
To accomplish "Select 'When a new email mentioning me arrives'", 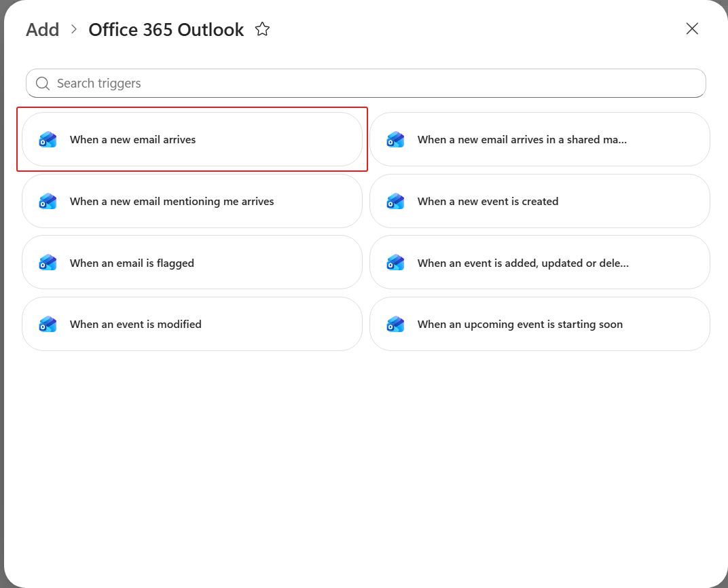I will coord(192,201).
